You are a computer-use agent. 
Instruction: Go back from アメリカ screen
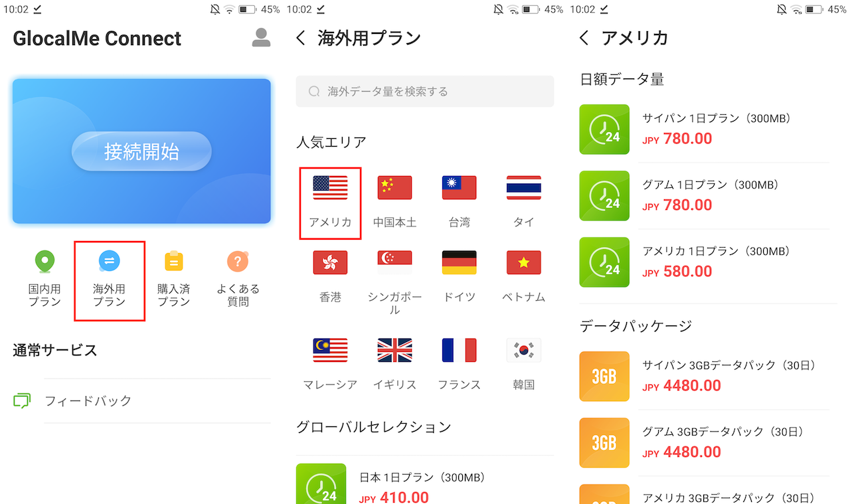584,38
